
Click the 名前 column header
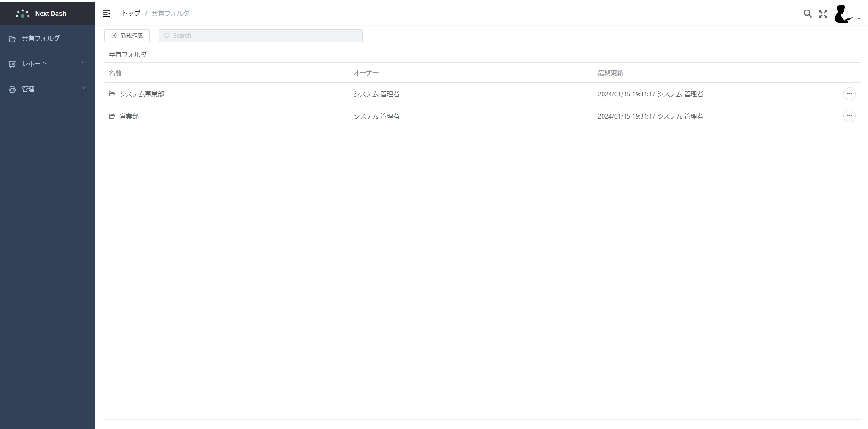tap(115, 73)
